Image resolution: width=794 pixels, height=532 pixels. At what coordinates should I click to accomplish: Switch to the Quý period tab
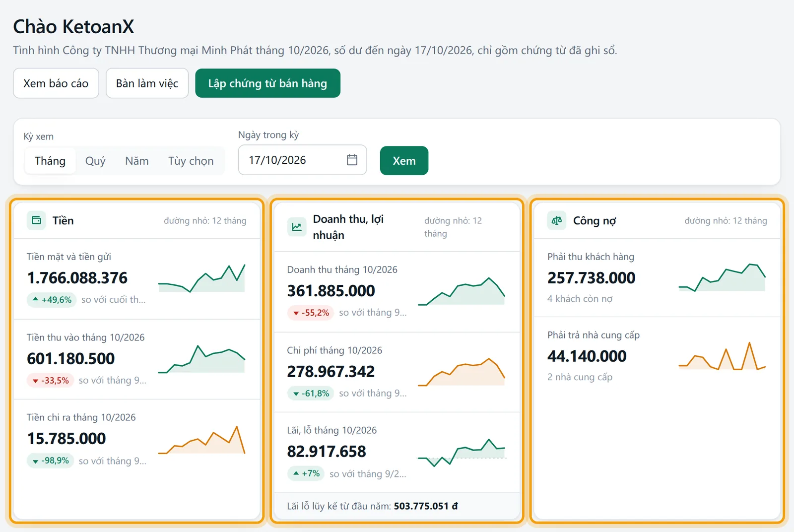95,161
